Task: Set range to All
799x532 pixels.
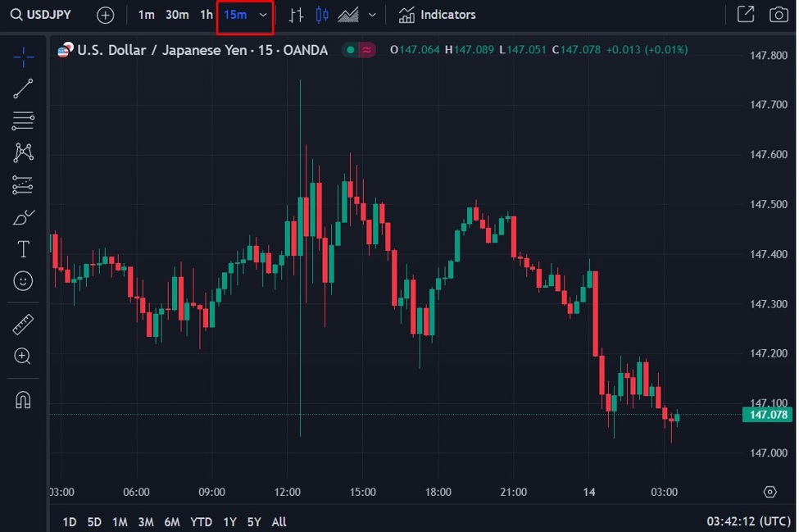Action: point(279,522)
